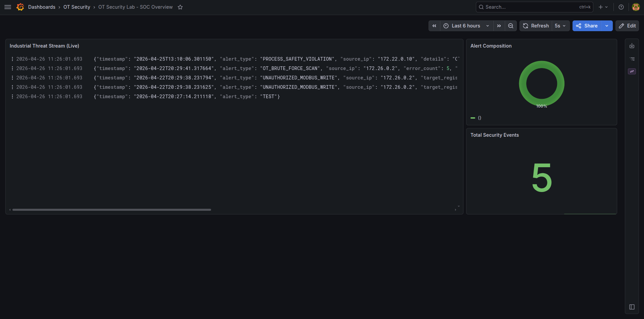Open log menu for the TEST alert row

(12, 97)
